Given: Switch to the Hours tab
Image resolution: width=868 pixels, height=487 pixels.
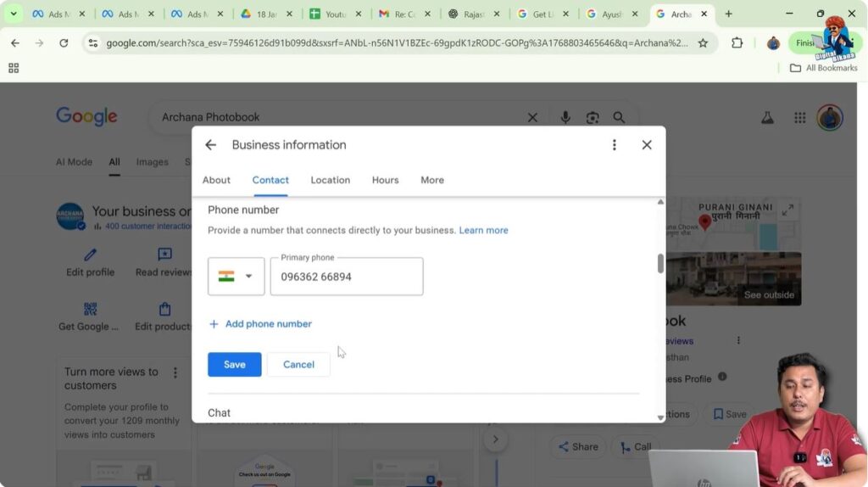Looking at the screenshot, I should pyautogui.click(x=386, y=180).
